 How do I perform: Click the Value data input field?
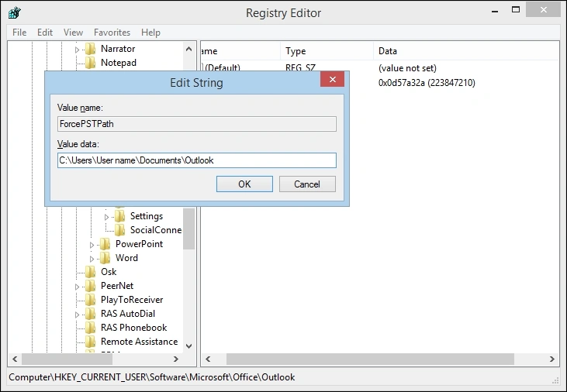pos(197,160)
